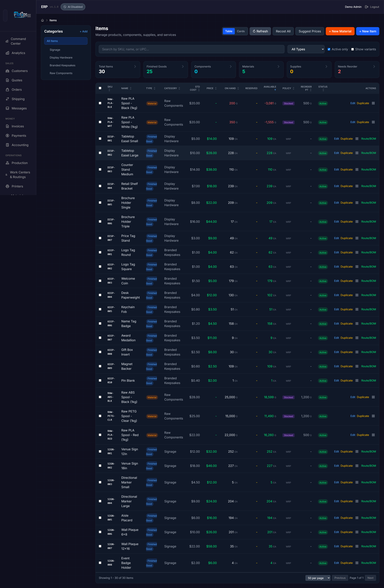Click grid icon on RAW-ABS-BLK row
The image size is (384, 588).
(373, 397)
